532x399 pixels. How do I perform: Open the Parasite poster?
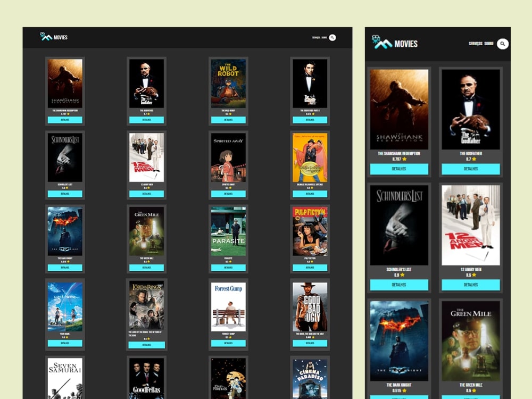click(228, 231)
